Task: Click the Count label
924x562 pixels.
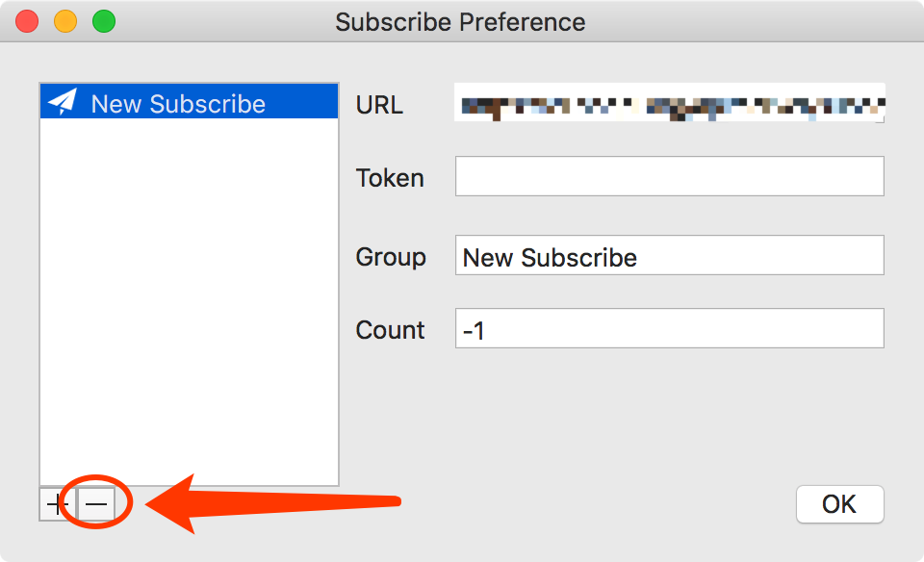Action: 390,330
